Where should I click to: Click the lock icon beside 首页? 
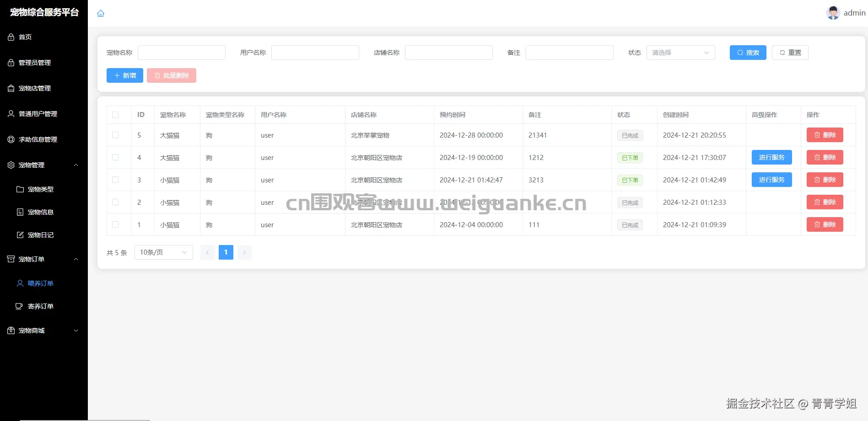coord(11,37)
